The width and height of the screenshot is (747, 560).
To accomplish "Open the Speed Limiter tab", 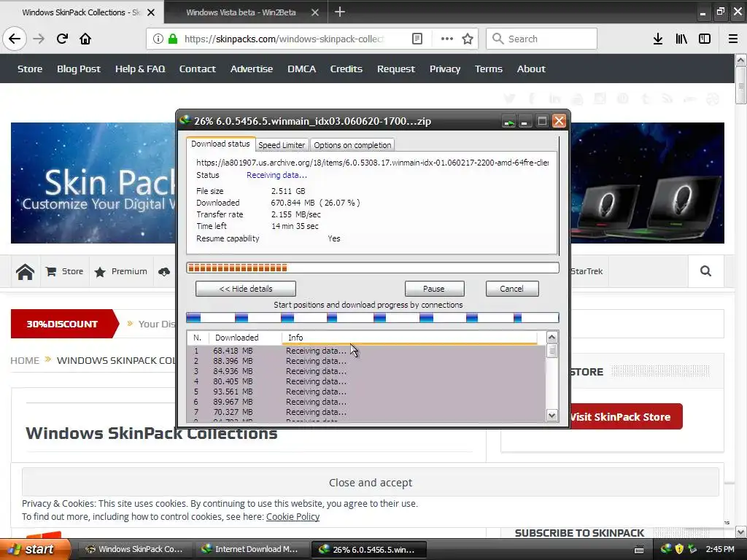I will (282, 145).
